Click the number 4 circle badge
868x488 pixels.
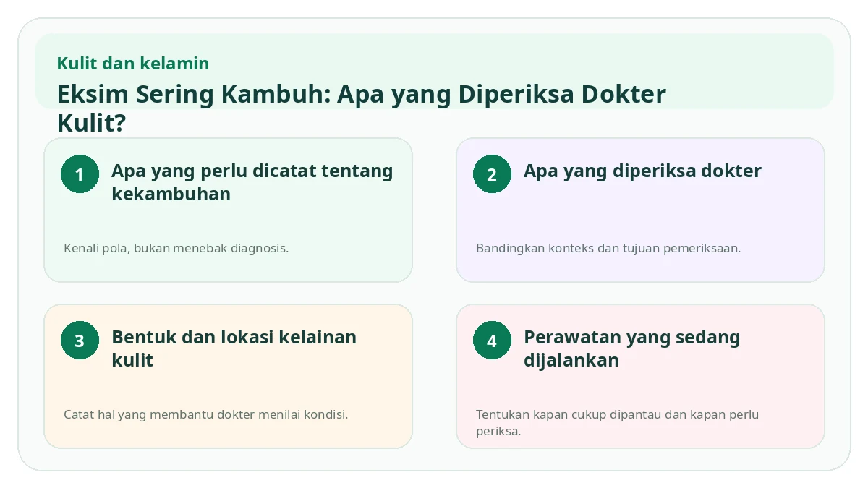[492, 341]
